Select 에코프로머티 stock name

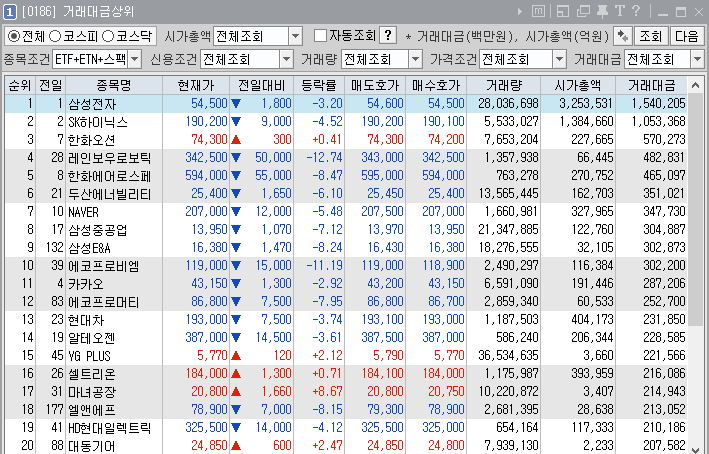pyautogui.click(x=104, y=302)
